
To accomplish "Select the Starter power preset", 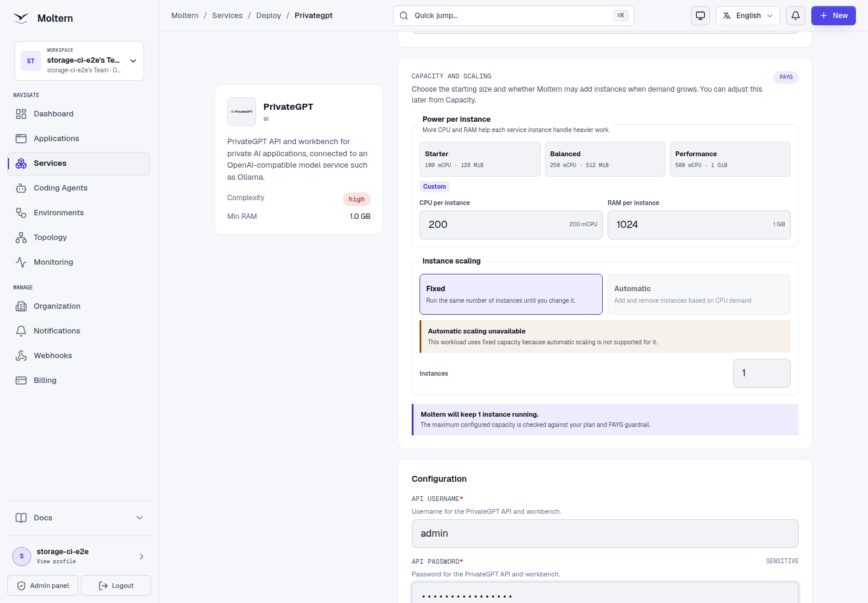I will 480,159.
